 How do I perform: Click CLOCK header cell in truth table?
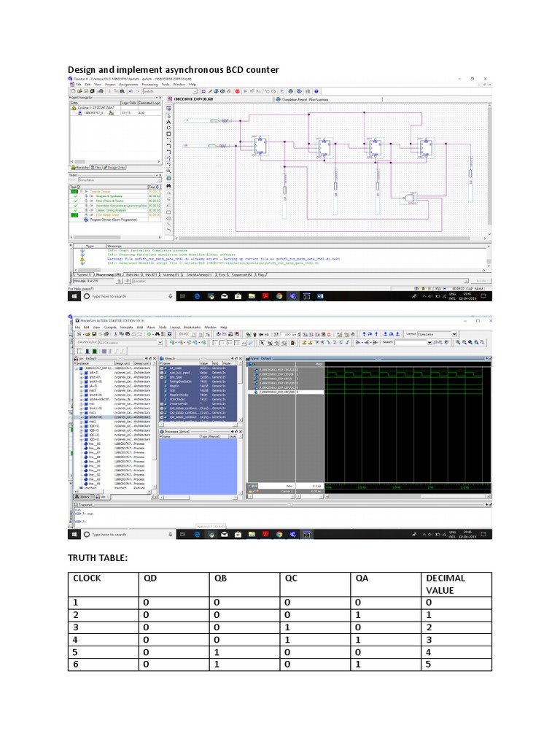click(x=104, y=584)
